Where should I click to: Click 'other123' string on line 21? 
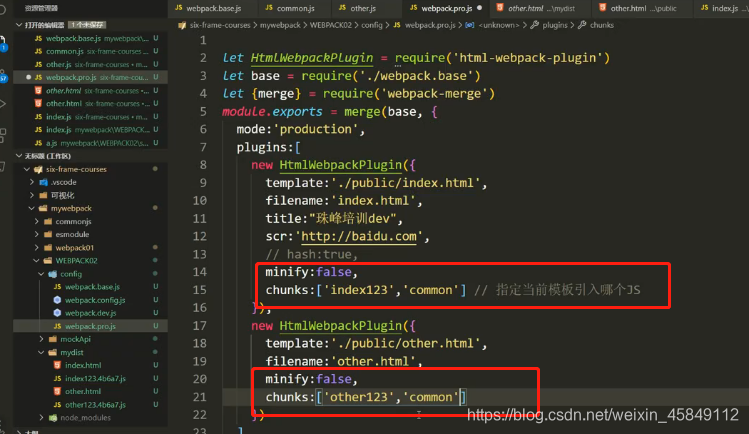[359, 397]
